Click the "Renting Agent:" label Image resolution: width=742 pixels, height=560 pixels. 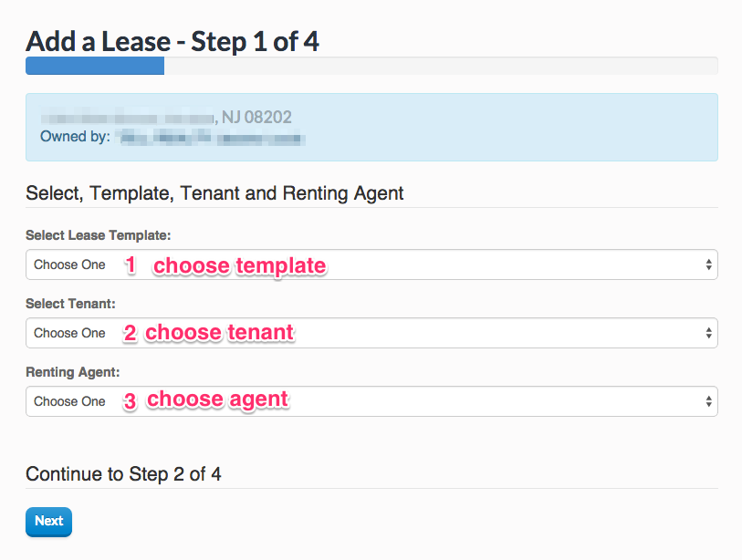pyautogui.click(x=73, y=372)
